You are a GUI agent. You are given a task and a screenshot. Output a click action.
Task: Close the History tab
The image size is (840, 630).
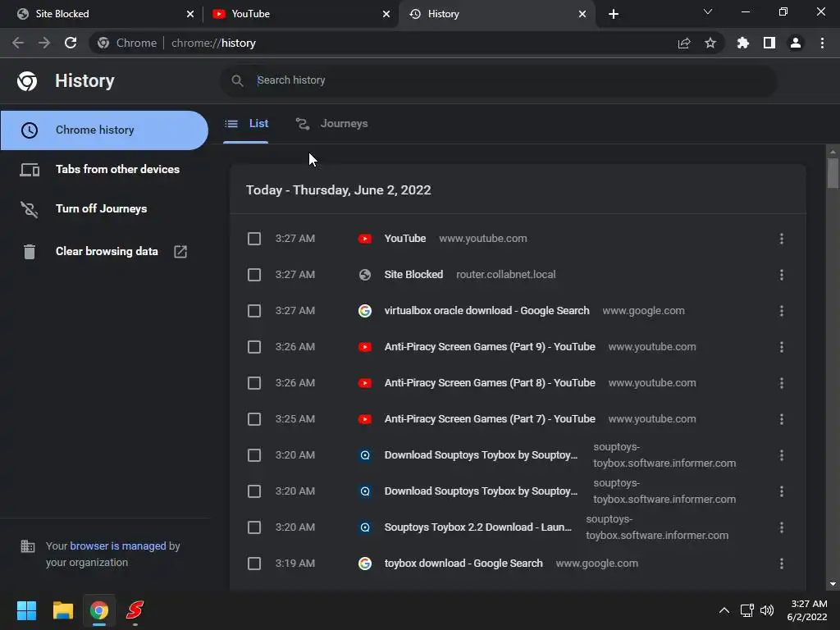[x=582, y=14]
